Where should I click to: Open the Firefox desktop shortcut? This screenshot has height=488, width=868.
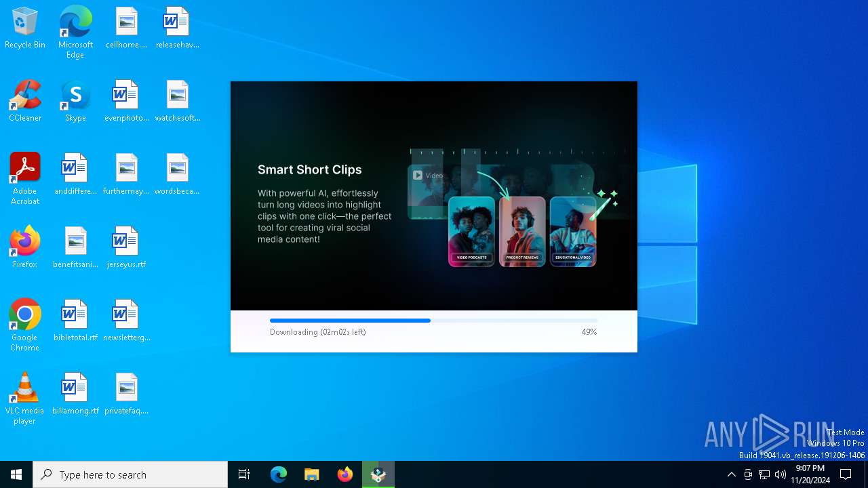25,248
